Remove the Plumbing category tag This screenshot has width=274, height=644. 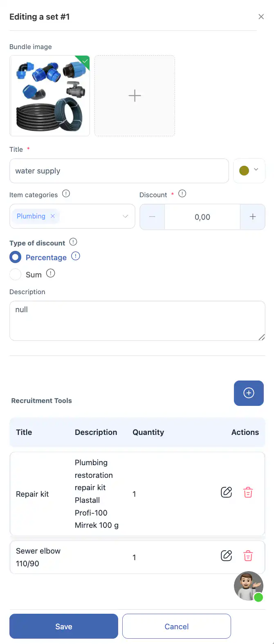coord(53,216)
